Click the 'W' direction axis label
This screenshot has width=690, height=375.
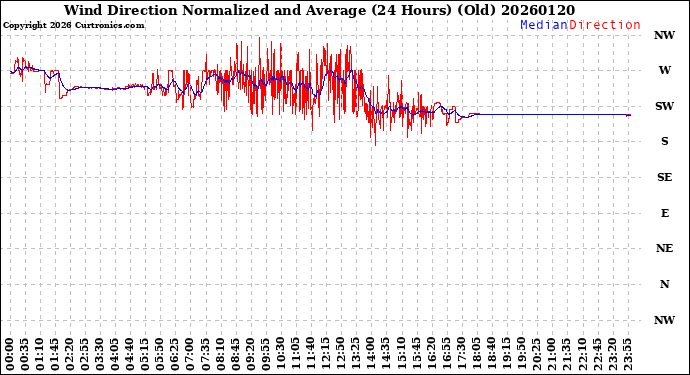click(x=665, y=70)
